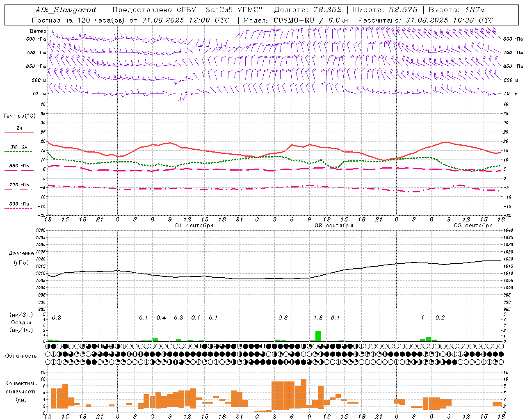Click the '(км)' unit under convective label

tap(21, 399)
